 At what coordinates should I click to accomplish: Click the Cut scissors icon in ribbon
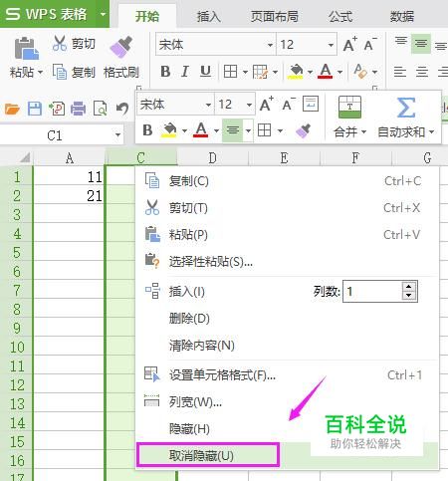(x=60, y=43)
